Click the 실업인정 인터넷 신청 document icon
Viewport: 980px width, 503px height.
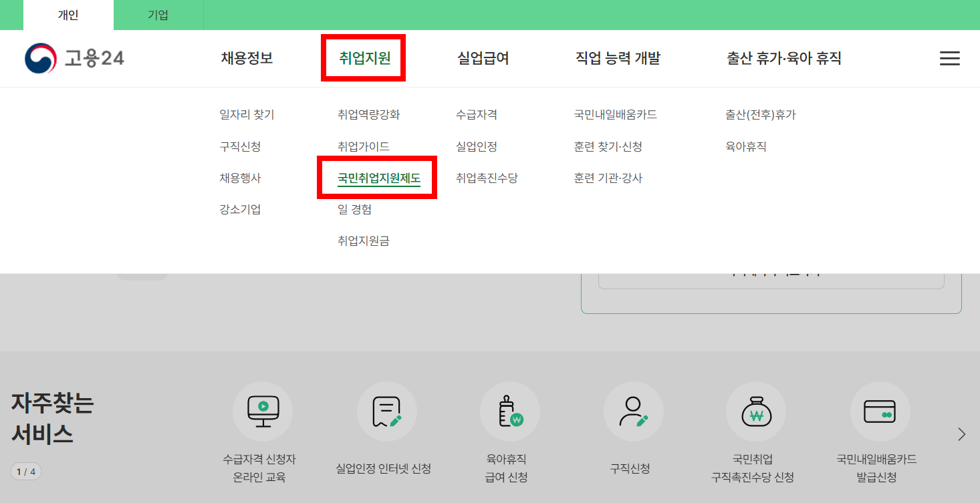click(x=386, y=411)
